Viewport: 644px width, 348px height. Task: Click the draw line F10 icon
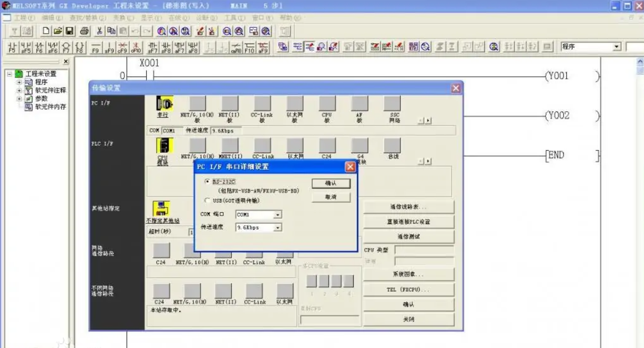click(x=249, y=47)
